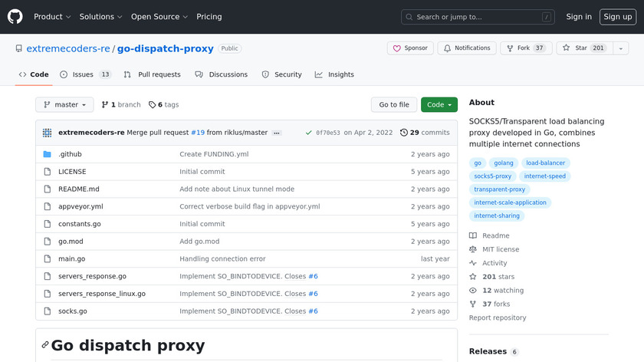
Task: Open the internet-sharing topic tag
Action: click(x=497, y=216)
